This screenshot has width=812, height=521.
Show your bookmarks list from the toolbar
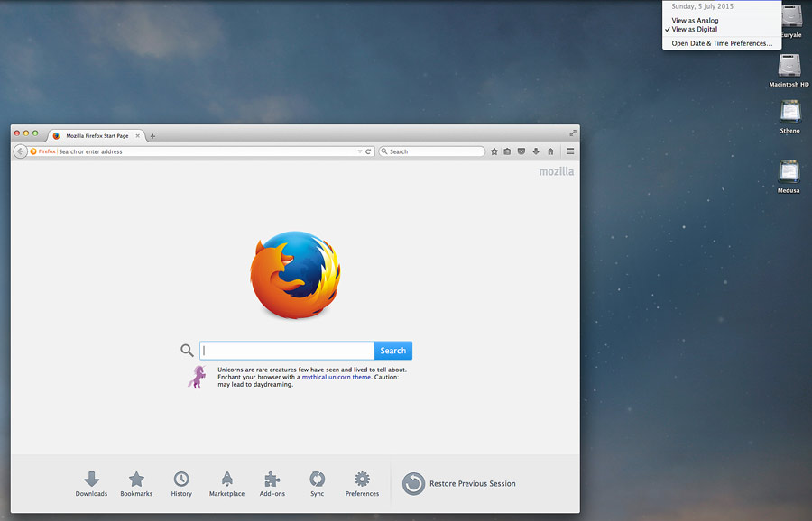coord(507,151)
